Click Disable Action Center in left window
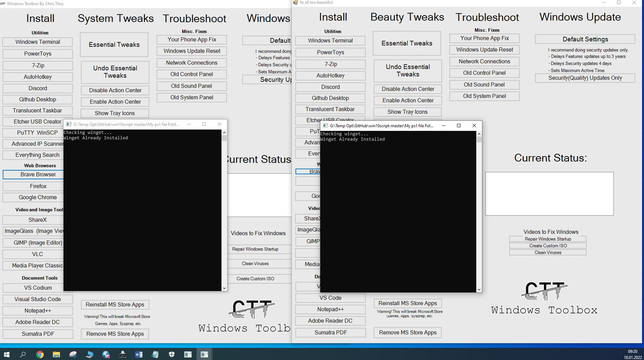Viewport: 644px width, 360px height. coord(115,91)
